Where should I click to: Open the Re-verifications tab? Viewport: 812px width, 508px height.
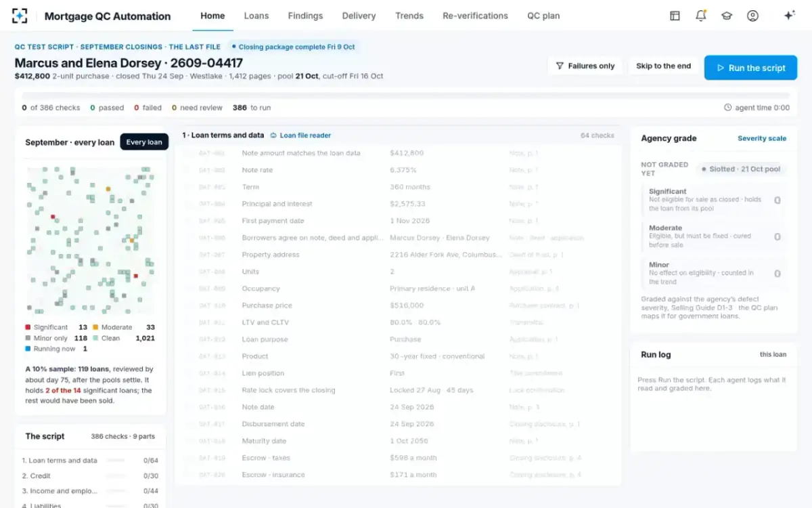click(475, 16)
